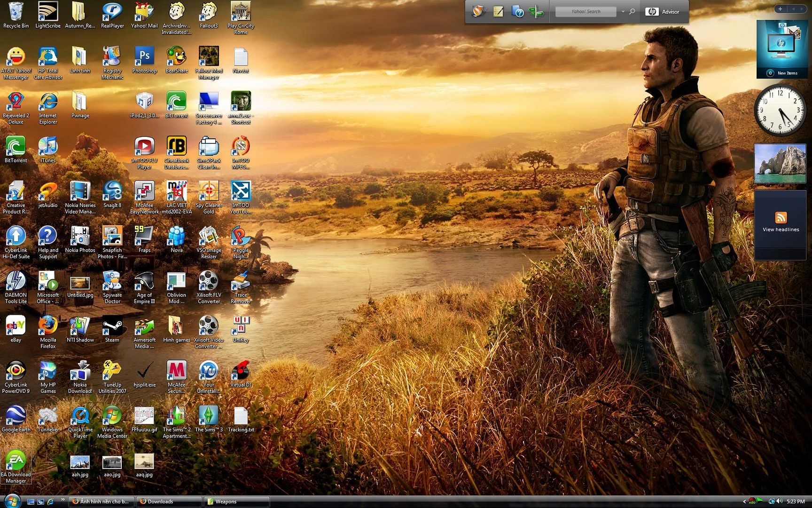Launch Steam from the desktop

(x=112, y=329)
